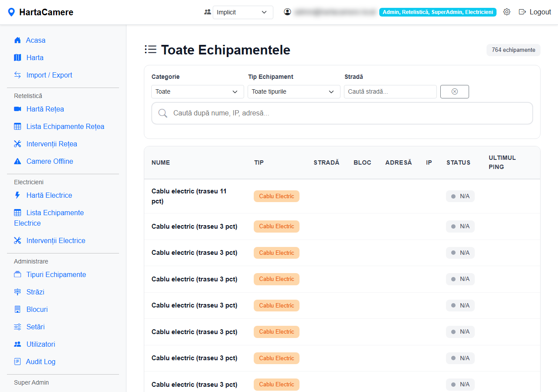Click the list icon beside Toate Echipamentele
Image resolution: width=558 pixels, height=392 pixels.
(150, 50)
